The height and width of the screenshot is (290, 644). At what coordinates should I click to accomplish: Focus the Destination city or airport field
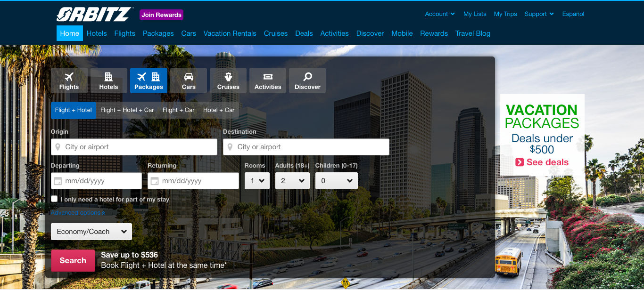tap(306, 147)
